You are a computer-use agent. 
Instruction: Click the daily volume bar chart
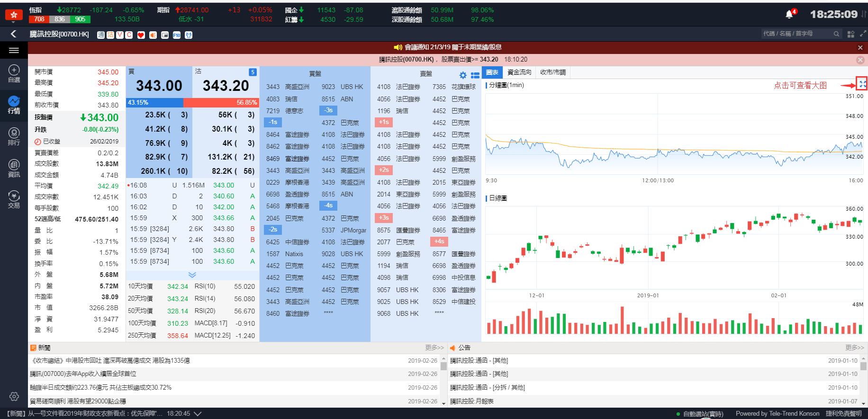pyautogui.click(x=675, y=320)
